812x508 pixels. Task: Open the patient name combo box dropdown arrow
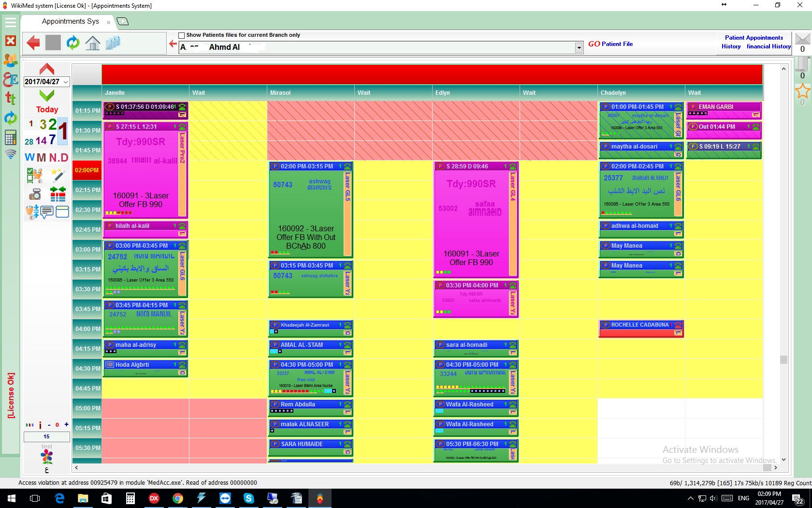579,47
